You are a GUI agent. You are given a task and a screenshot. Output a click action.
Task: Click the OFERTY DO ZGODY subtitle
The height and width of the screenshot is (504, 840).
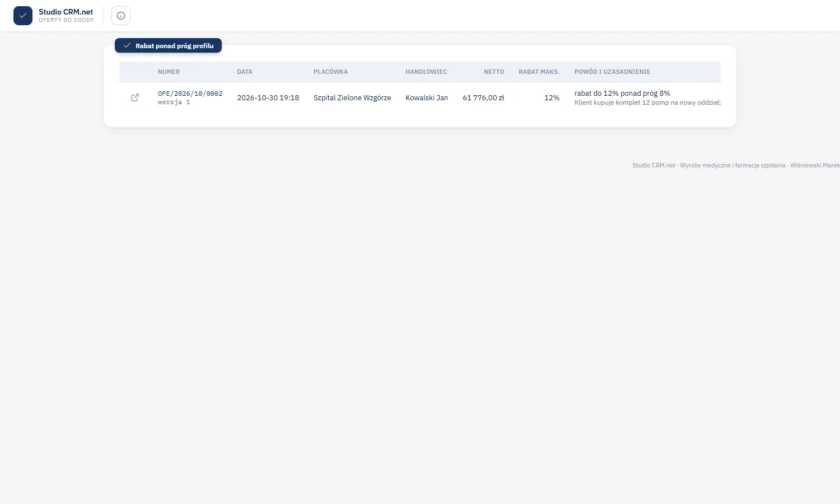click(66, 20)
